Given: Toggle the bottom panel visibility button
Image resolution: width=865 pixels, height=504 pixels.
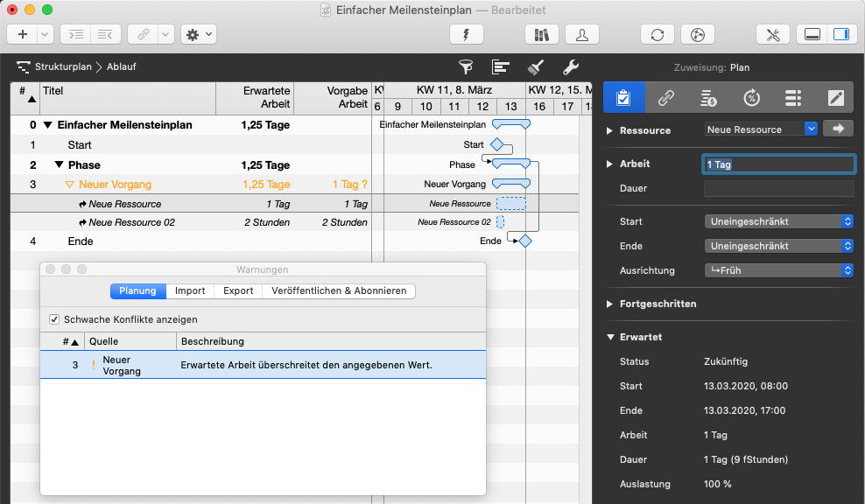Looking at the screenshot, I should [812, 35].
